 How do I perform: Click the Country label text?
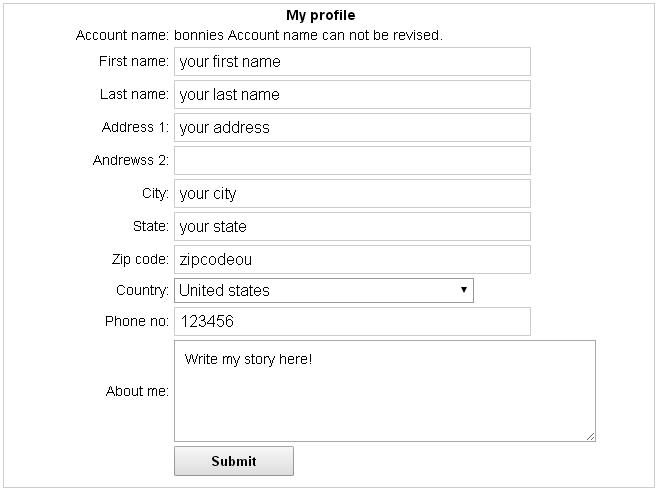click(142, 290)
